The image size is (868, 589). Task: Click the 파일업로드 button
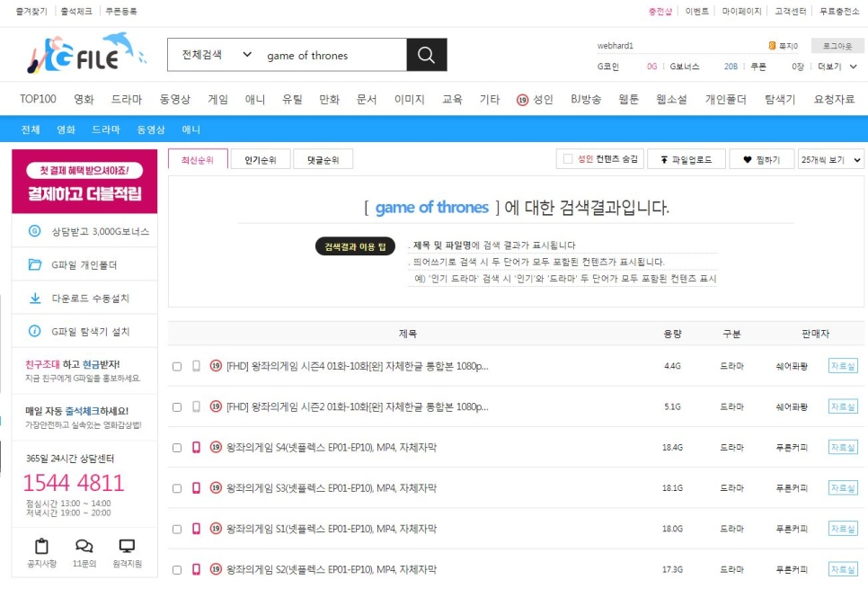click(686, 159)
